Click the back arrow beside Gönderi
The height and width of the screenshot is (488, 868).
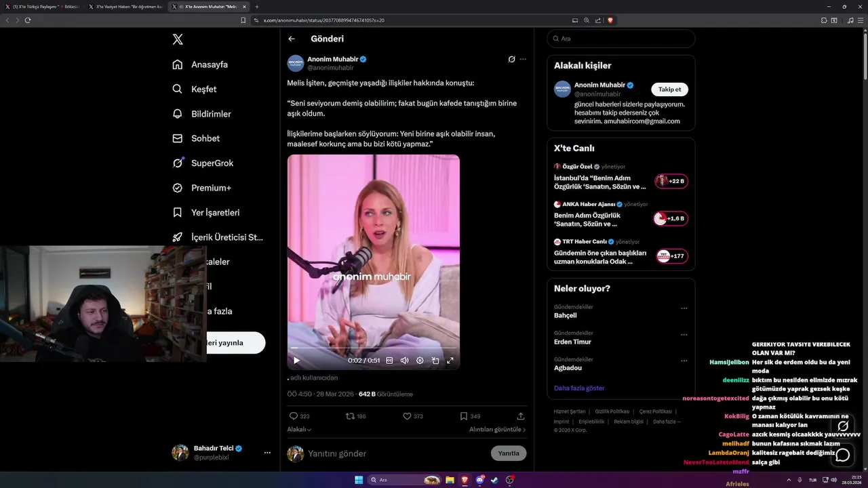pos(292,39)
